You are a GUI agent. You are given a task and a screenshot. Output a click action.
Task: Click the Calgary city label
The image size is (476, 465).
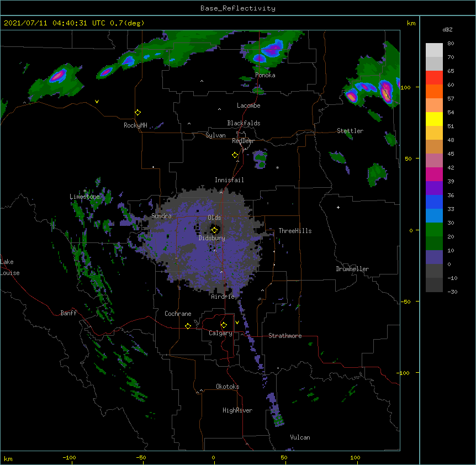[220, 333]
